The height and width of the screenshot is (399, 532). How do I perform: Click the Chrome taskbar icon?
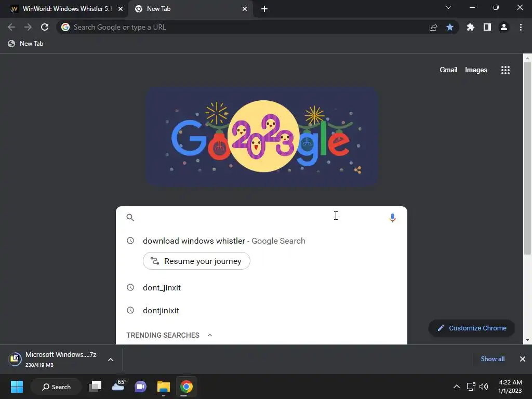[187, 387]
